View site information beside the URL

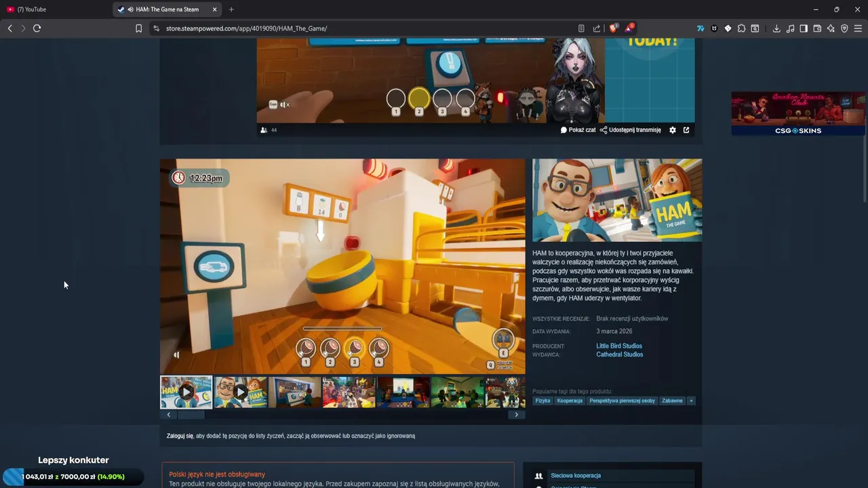pyautogui.click(x=156, y=28)
